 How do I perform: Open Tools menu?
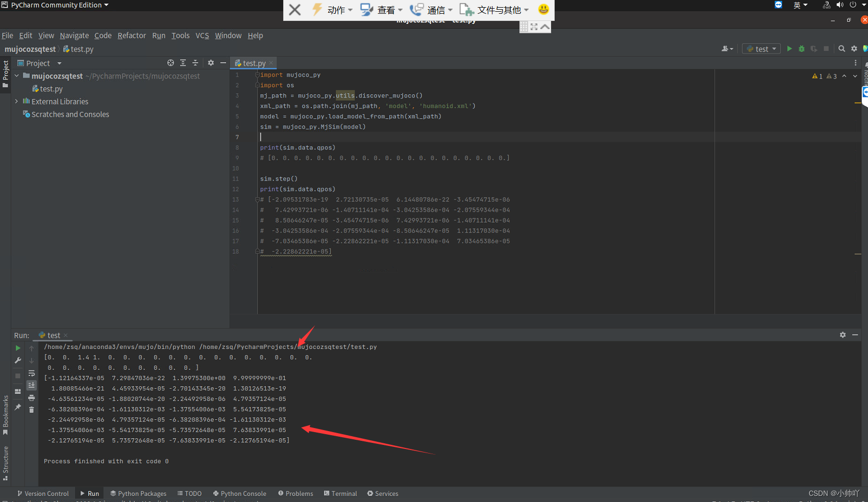(x=180, y=35)
